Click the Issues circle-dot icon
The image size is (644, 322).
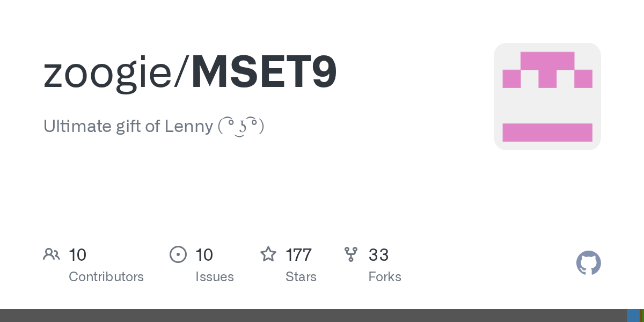point(178,254)
